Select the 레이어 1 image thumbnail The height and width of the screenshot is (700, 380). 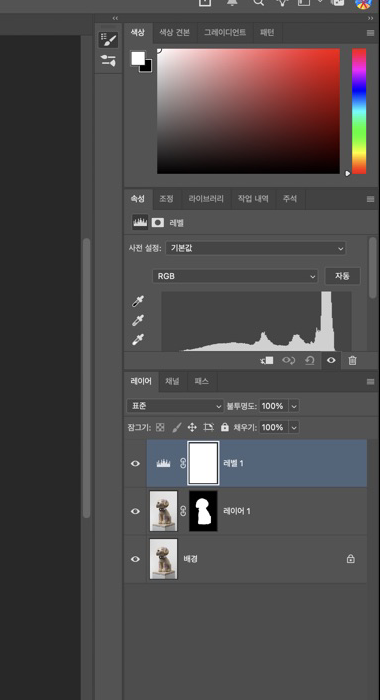pyautogui.click(x=163, y=511)
